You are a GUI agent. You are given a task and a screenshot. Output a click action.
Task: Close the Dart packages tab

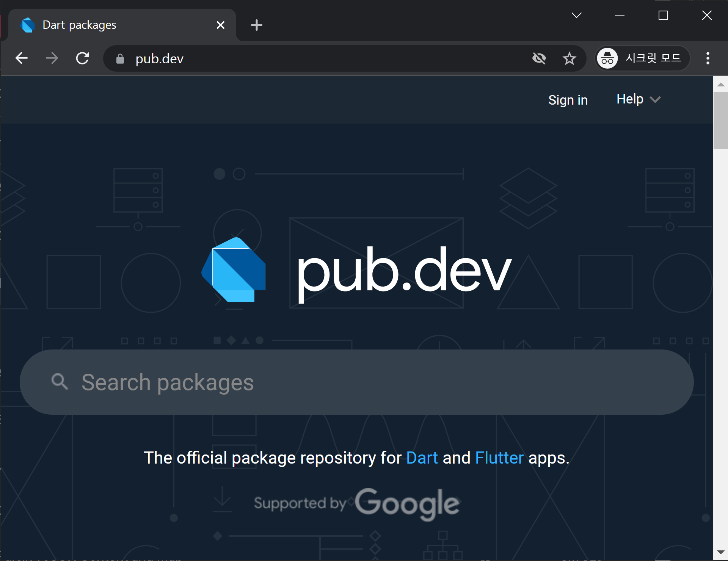(221, 25)
